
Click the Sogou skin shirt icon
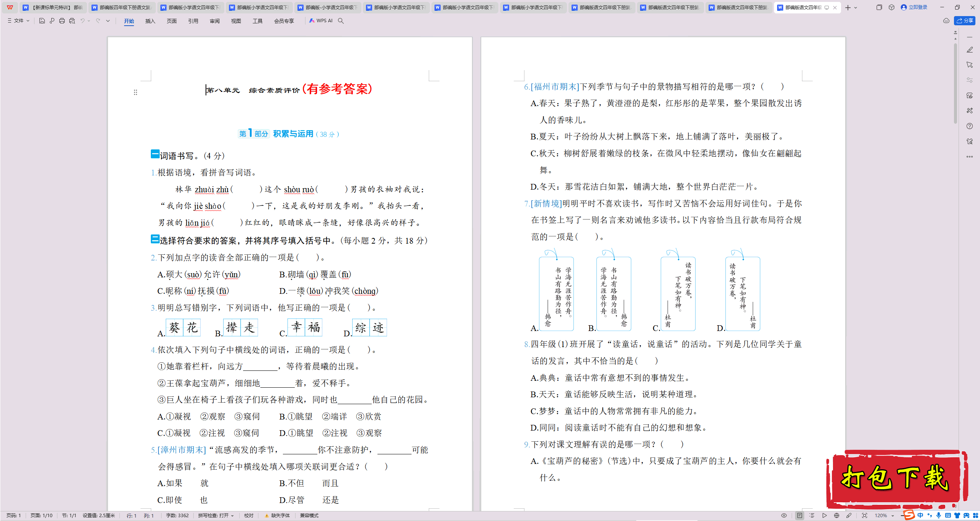point(957,516)
